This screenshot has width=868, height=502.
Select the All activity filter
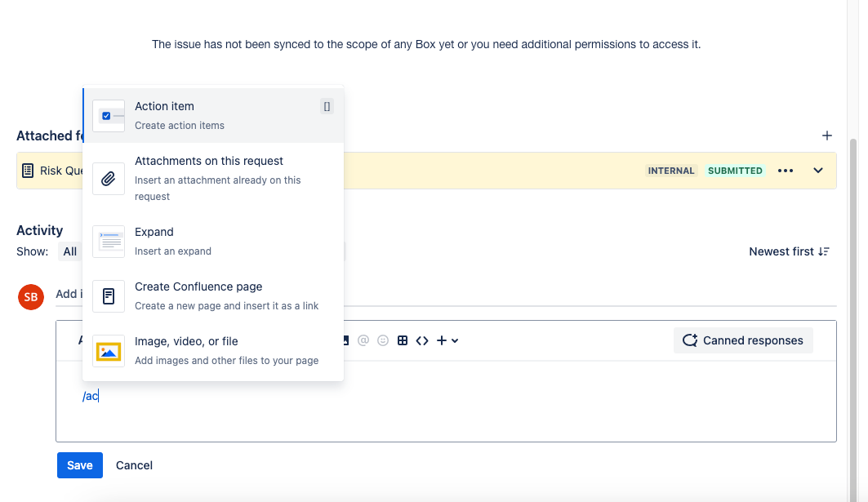point(70,251)
